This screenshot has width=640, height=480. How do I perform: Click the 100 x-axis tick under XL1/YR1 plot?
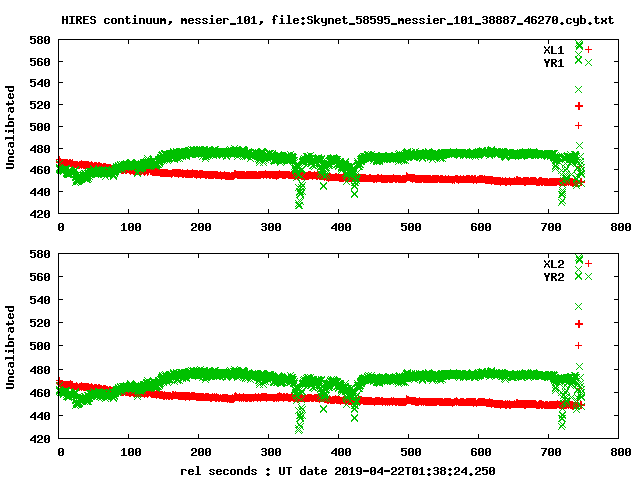coord(131,227)
